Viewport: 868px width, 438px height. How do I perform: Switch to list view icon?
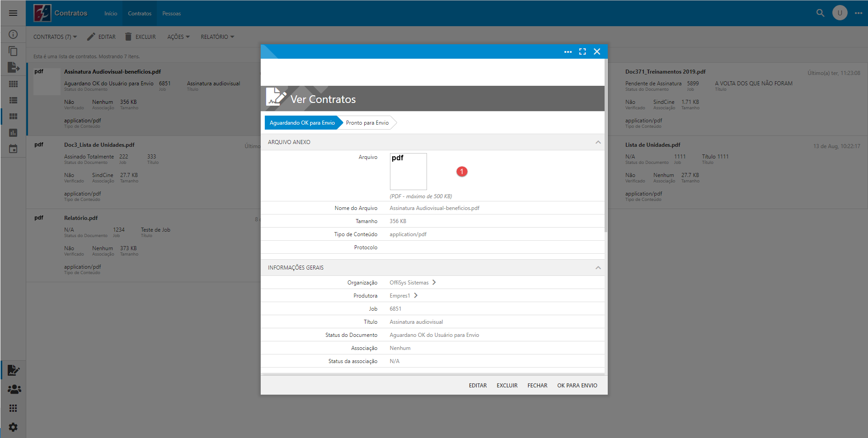(13, 100)
